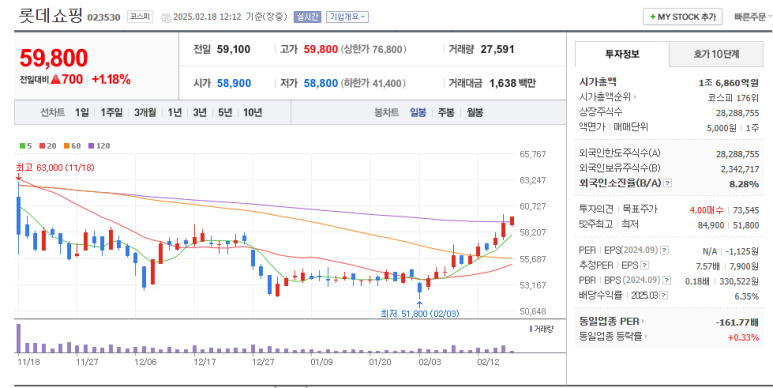
Task: Click the 73,545 target price value
Action: click(x=746, y=210)
